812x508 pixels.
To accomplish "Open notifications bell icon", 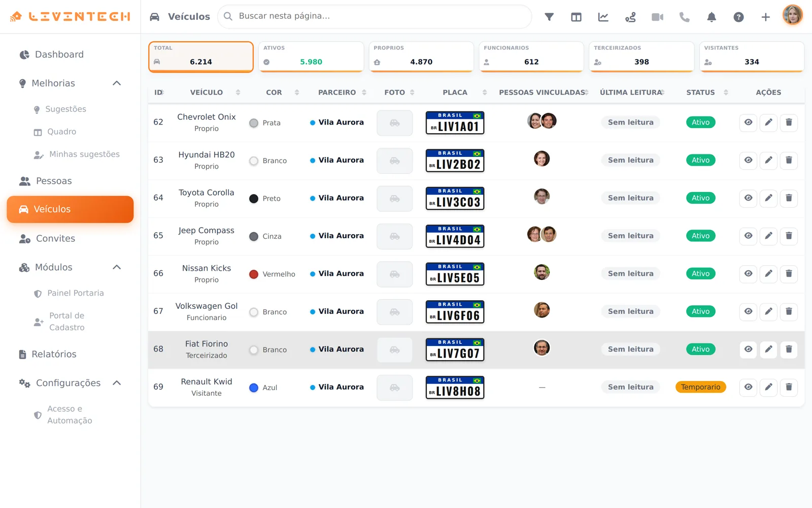I will click(x=712, y=17).
